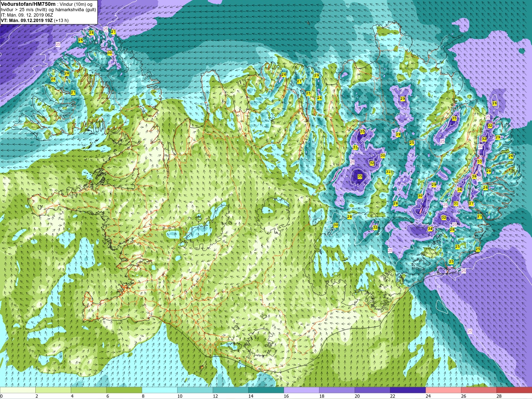
Task: Click the 24–26 m/s pink legend swatch
Action: pos(443,390)
